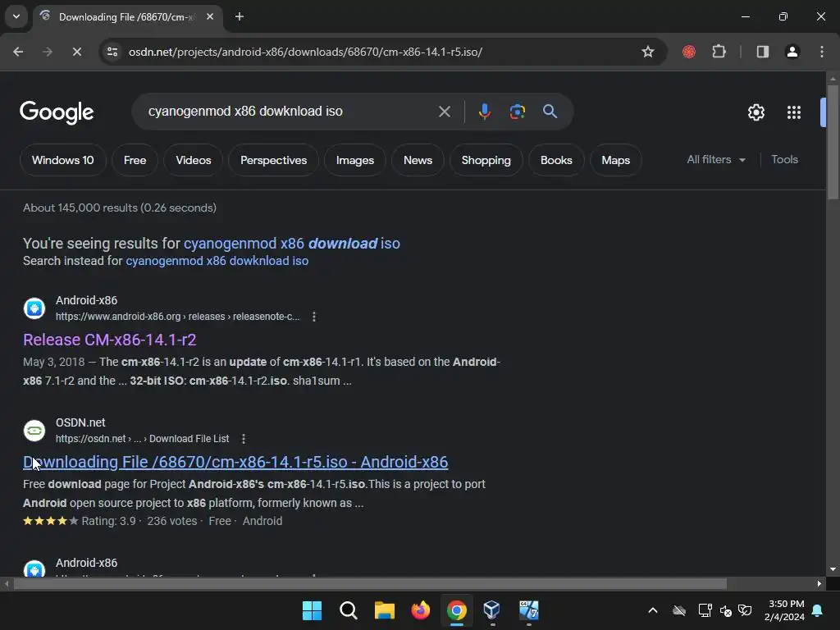
Task: Open search Tools
Action: [784, 160]
